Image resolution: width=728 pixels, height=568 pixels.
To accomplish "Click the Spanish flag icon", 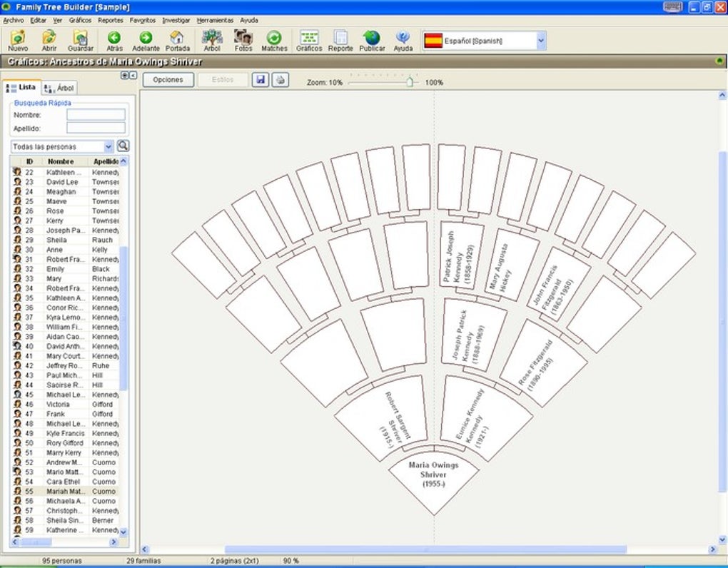I will [433, 41].
